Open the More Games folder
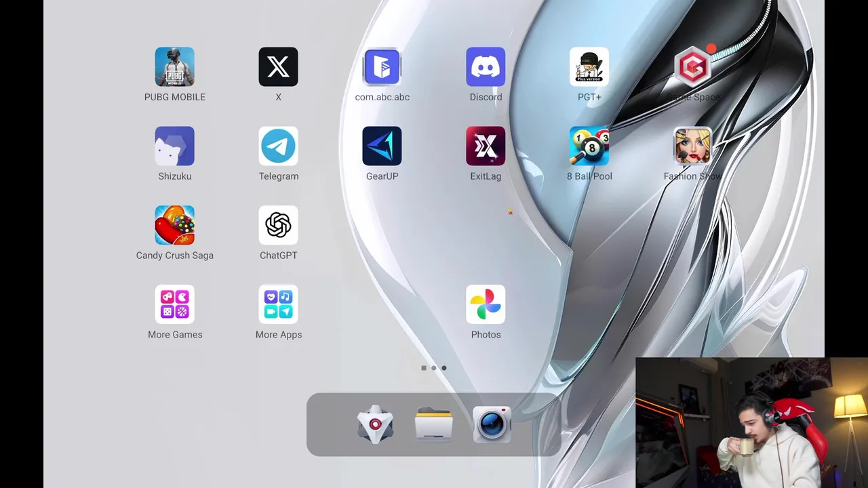The width and height of the screenshot is (868, 488). coord(174,304)
